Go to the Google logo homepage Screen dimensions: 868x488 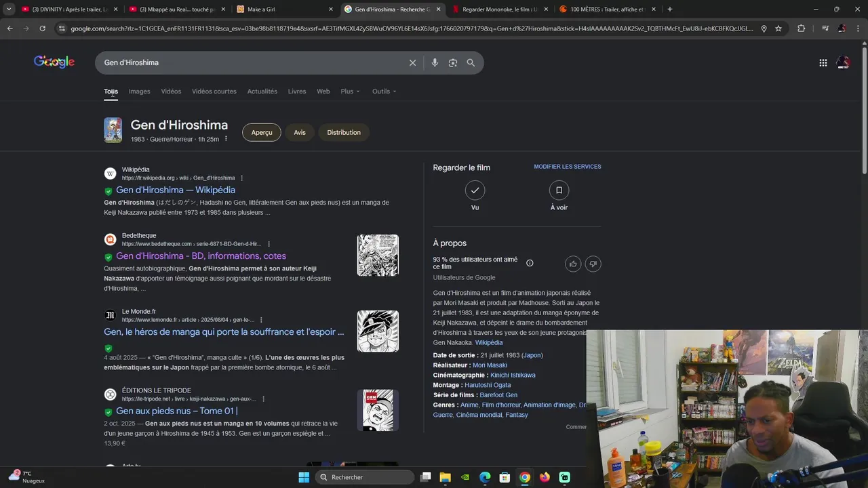coord(54,62)
